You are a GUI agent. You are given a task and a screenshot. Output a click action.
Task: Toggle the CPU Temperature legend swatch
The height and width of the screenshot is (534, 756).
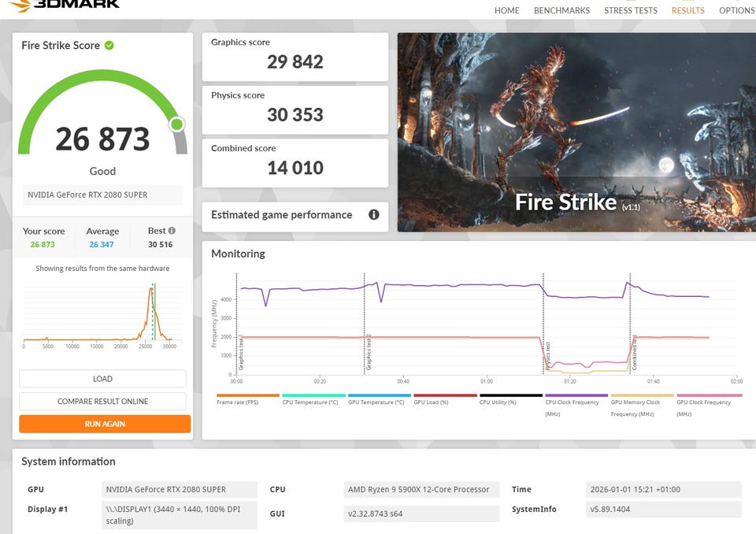click(x=313, y=395)
